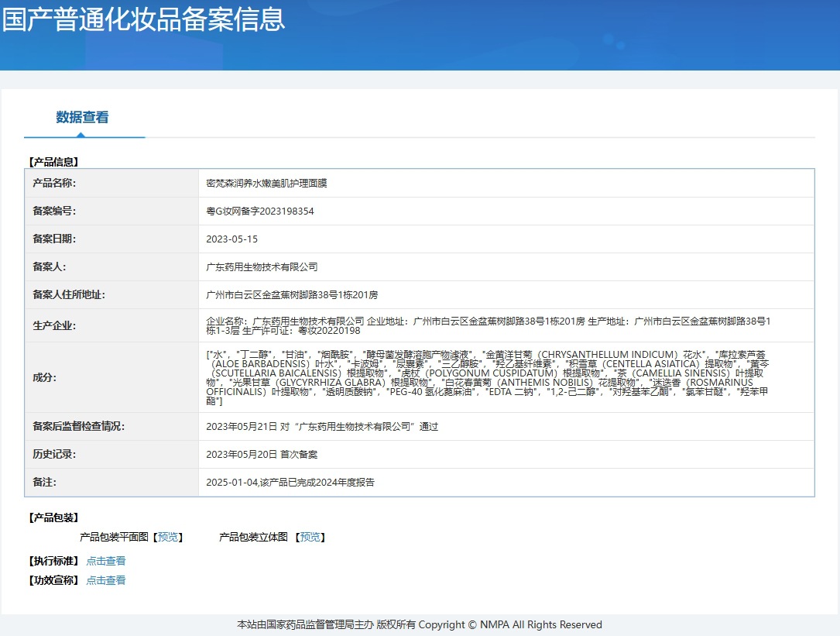Click the 备案人住所地址 address value
Screen dimensions: 840x636
point(292,295)
